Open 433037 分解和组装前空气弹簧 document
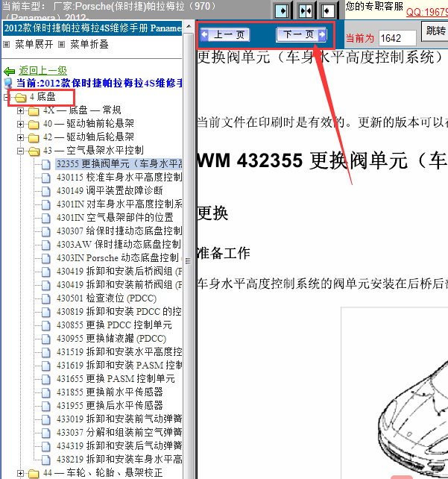The height and width of the screenshot is (479, 448). [x=119, y=433]
